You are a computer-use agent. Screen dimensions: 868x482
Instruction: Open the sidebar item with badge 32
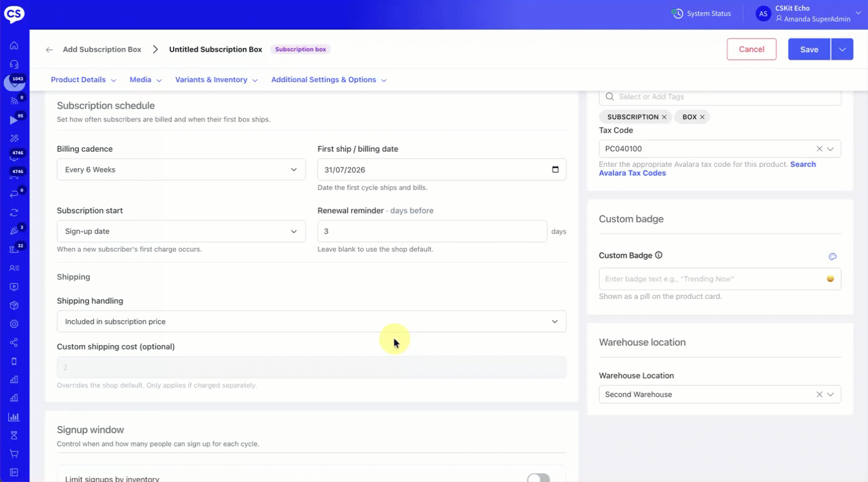tap(14, 250)
